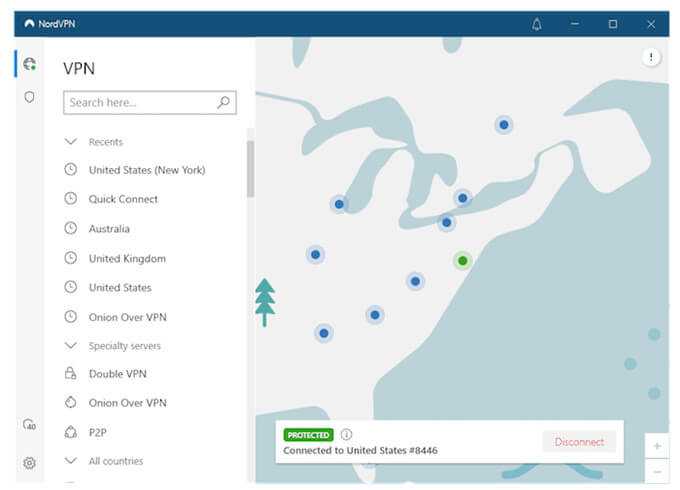This screenshot has width=680, height=490.
Task: Click the server list scrollbar thumb
Action: click(x=251, y=169)
